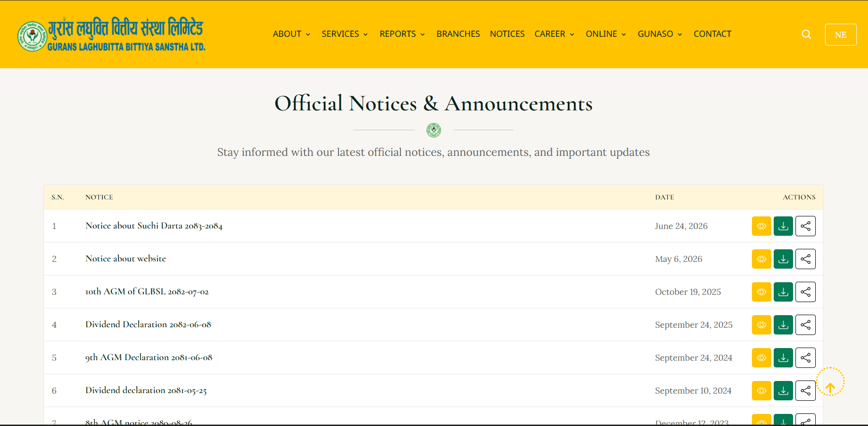This screenshot has width=868, height=426.
Task: Share 9th AGM Declaration 2081-06-08 notice
Action: [x=805, y=358]
